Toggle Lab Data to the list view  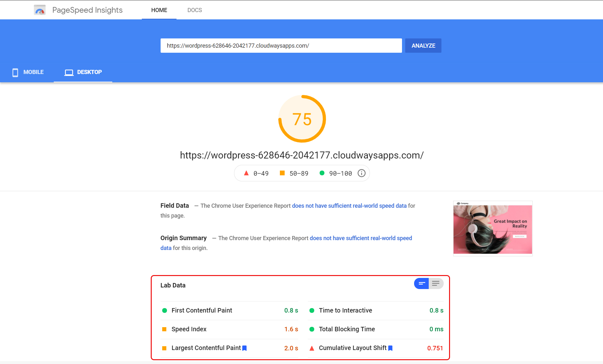click(436, 283)
